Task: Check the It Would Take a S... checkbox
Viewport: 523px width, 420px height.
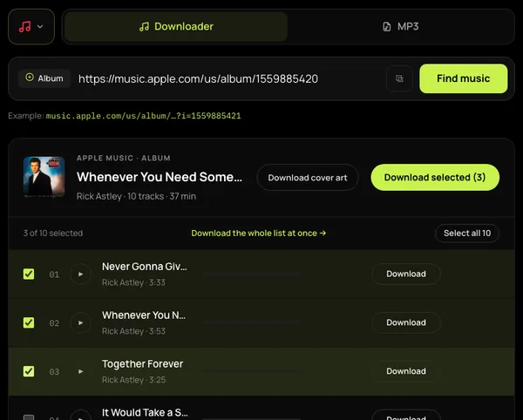Action: point(29,417)
